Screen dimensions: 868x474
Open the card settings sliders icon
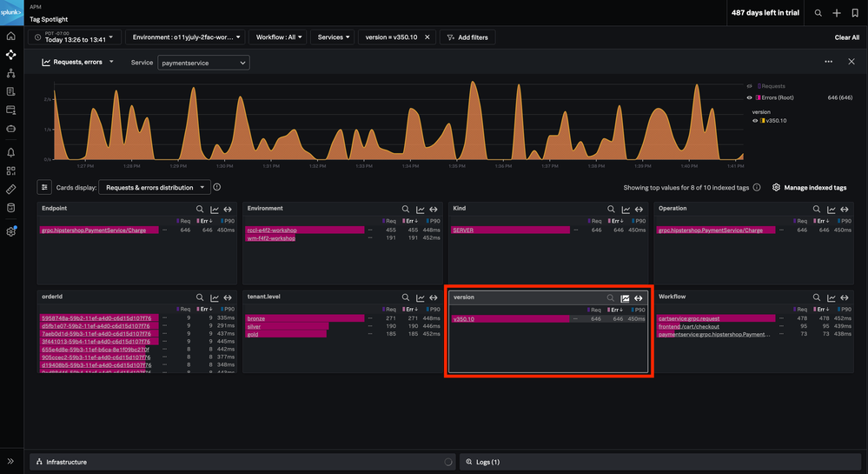point(45,187)
